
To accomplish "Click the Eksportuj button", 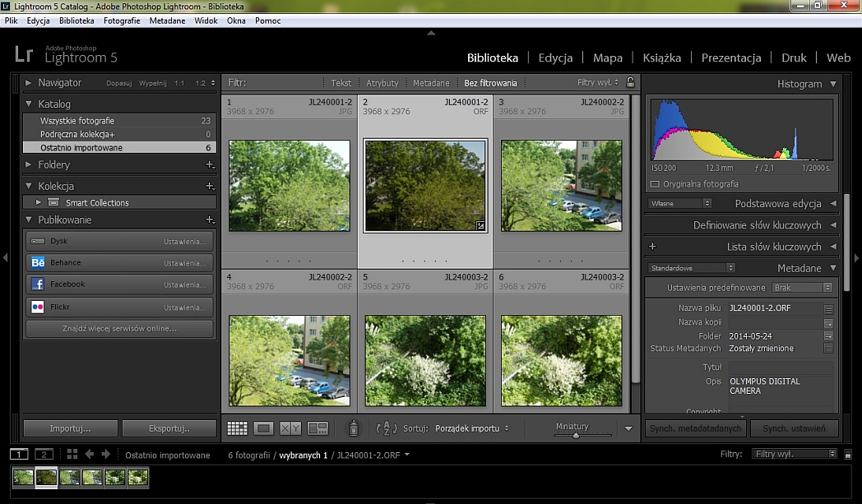I will (169, 428).
